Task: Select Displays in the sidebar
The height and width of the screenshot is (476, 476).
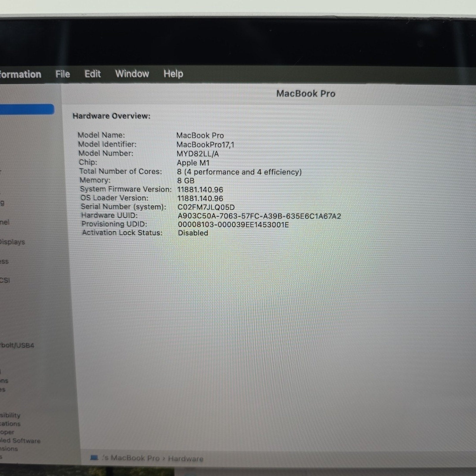Action: point(12,242)
